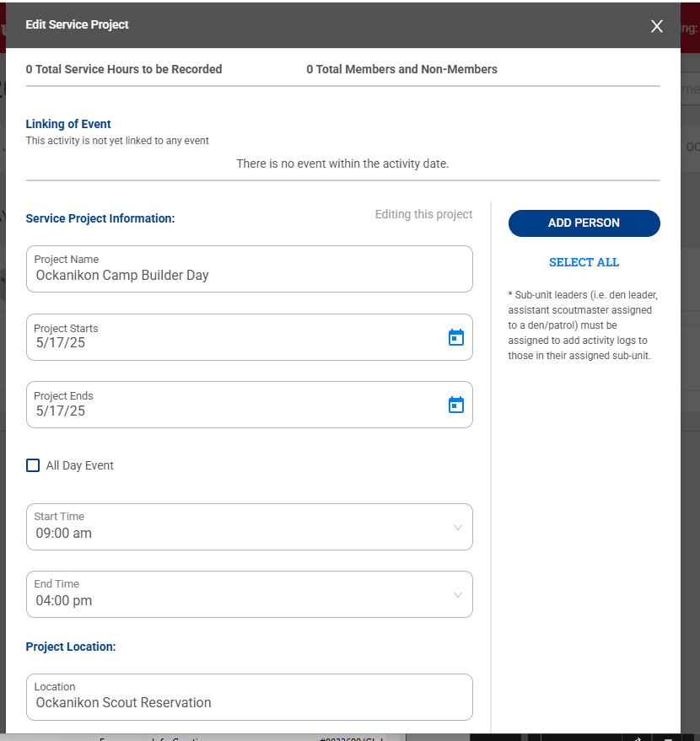Click the Total Members and Non-Members text

tap(401, 69)
